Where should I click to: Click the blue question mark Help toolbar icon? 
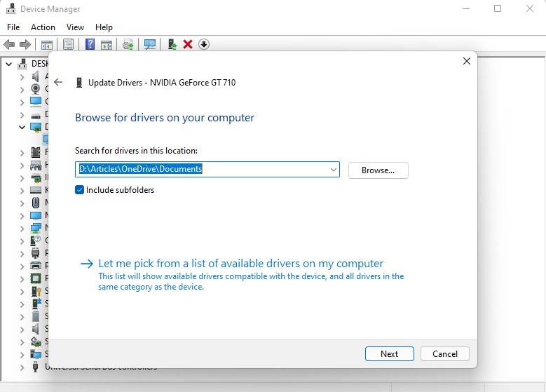90,44
